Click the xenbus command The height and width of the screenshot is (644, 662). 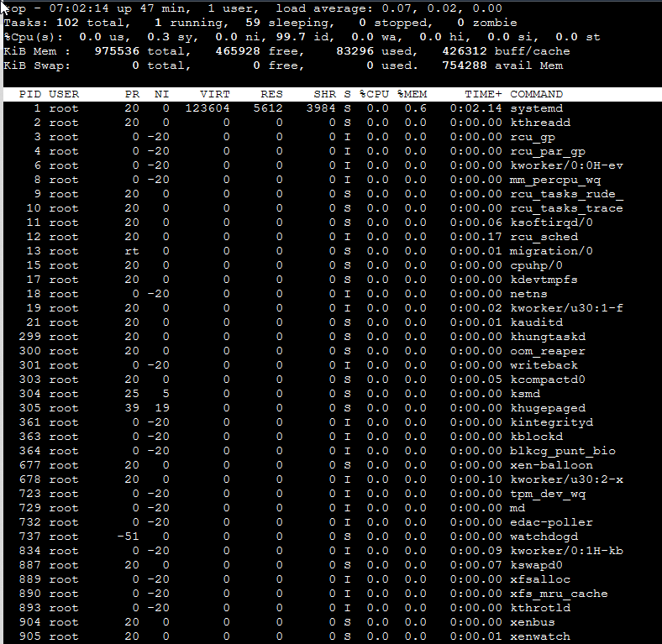[x=533, y=622]
